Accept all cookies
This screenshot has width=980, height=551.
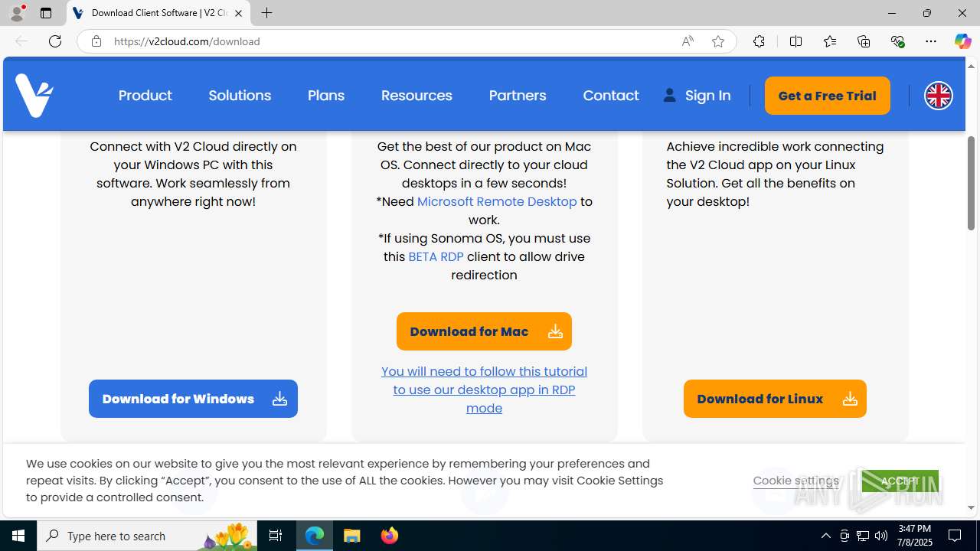click(x=900, y=481)
